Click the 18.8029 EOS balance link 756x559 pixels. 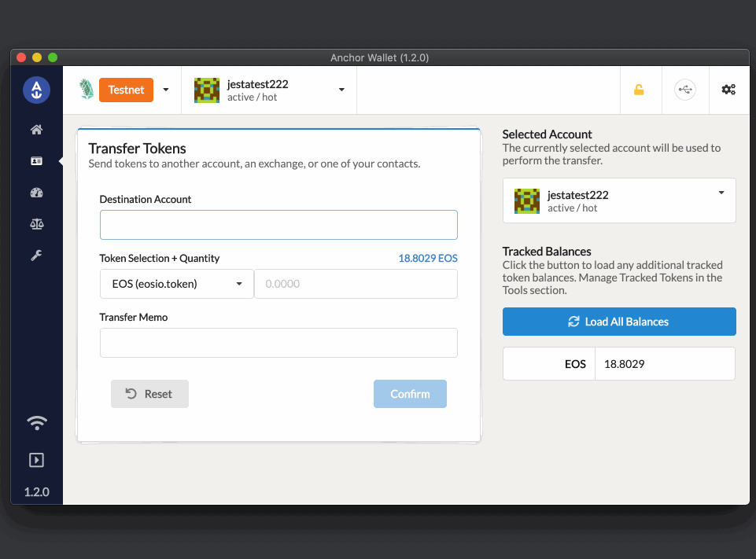[x=428, y=259]
